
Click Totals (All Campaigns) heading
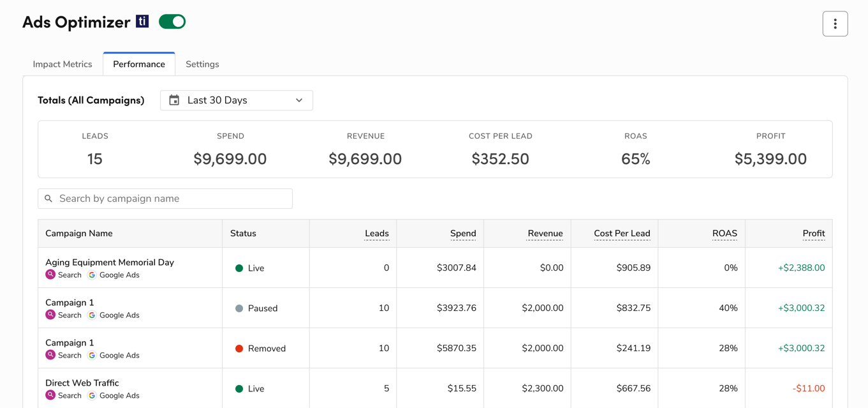[91, 100]
